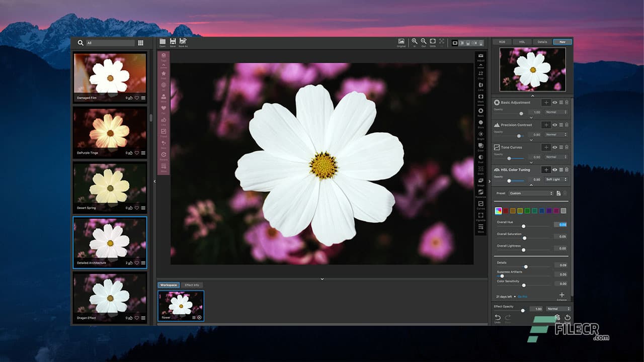Image resolution: width=644 pixels, height=362 pixels.
Task: Click the Go Pro link
Action: pos(523,297)
